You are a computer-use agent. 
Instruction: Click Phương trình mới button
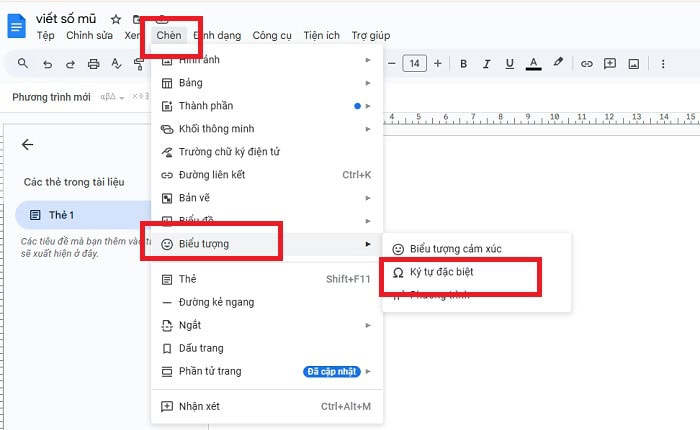point(50,97)
